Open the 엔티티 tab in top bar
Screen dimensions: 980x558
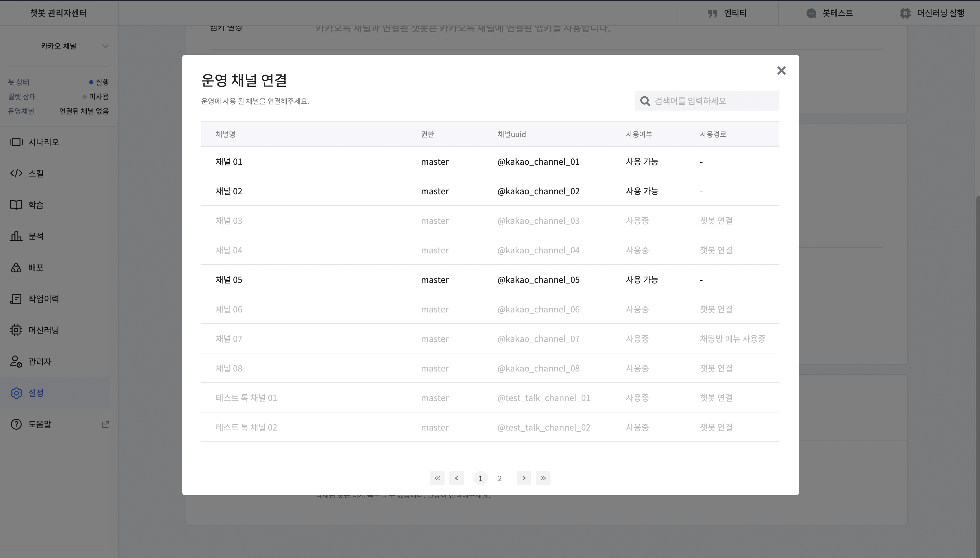pos(727,13)
